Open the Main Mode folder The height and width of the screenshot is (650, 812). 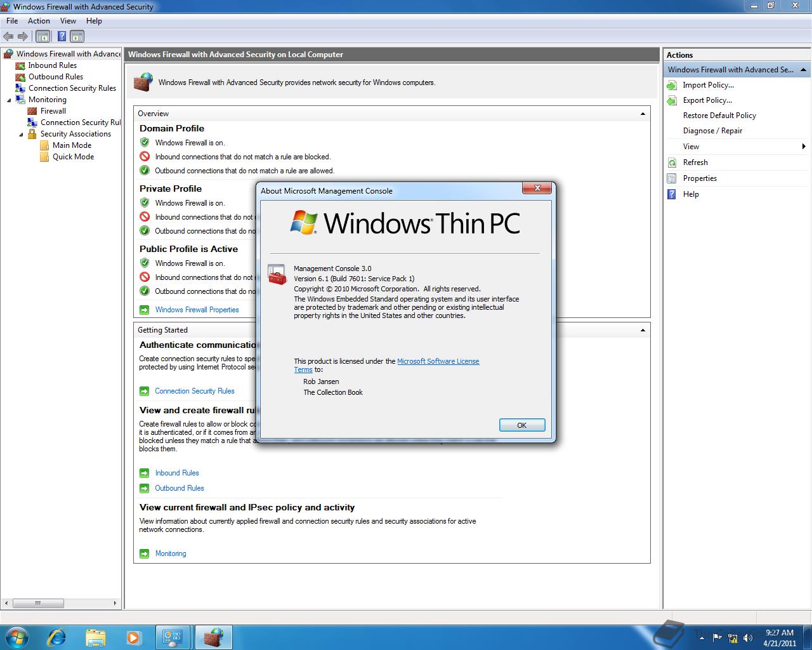click(x=72, y=145)
